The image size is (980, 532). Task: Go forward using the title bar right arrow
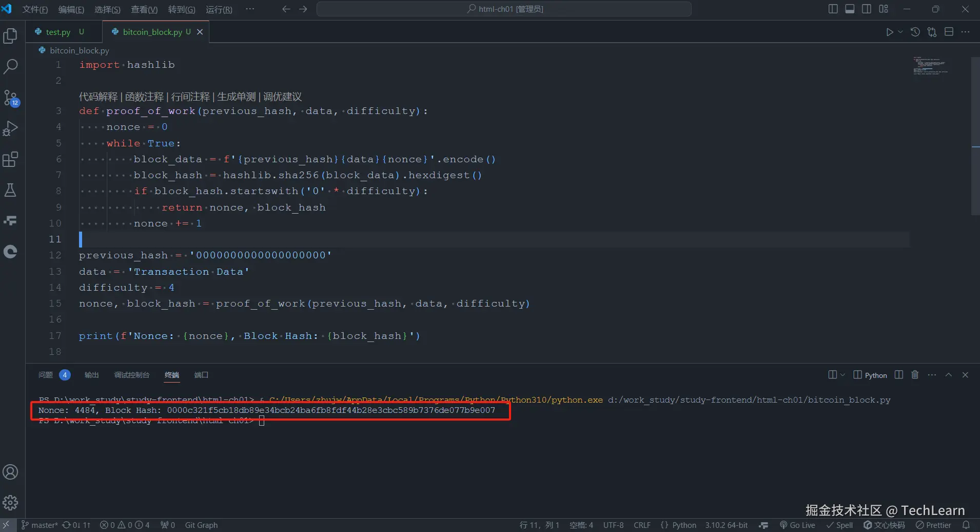click(x=303, y=9)
